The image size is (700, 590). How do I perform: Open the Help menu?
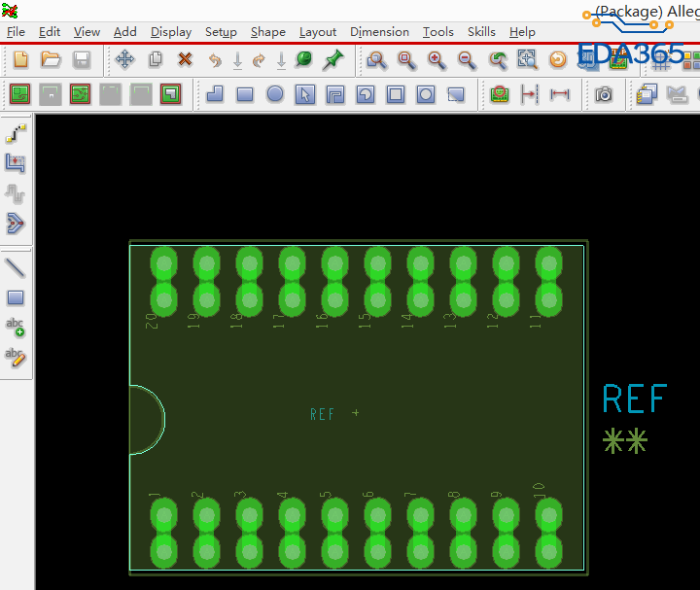tap(522, 32)
